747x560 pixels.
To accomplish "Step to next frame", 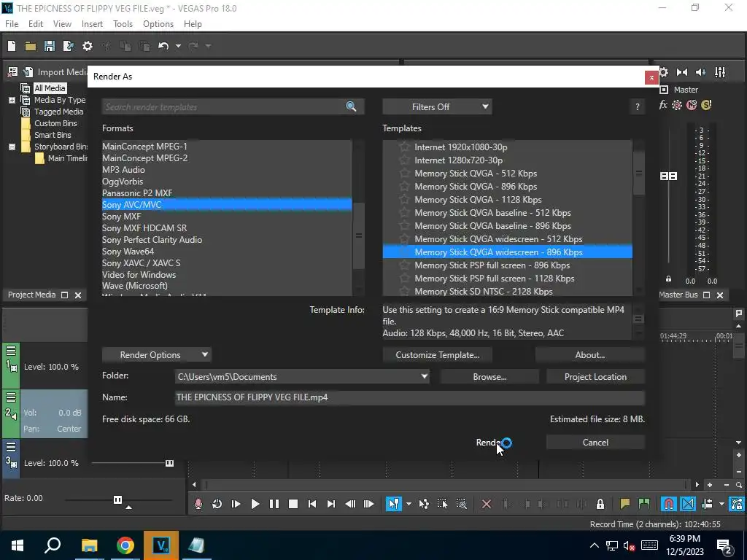I will click(368, 504).
